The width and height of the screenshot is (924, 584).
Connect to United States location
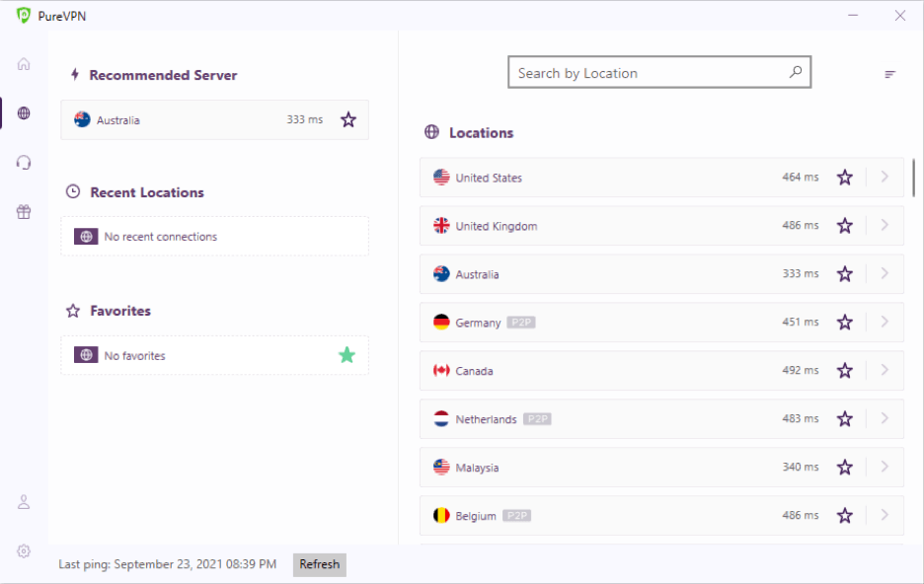point(661,178)
